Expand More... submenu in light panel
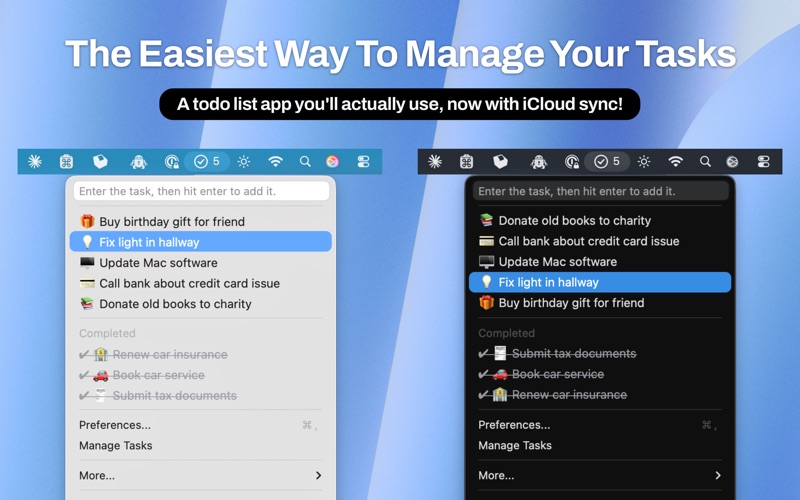Screen dimensions: 800x500 (201, 476)
